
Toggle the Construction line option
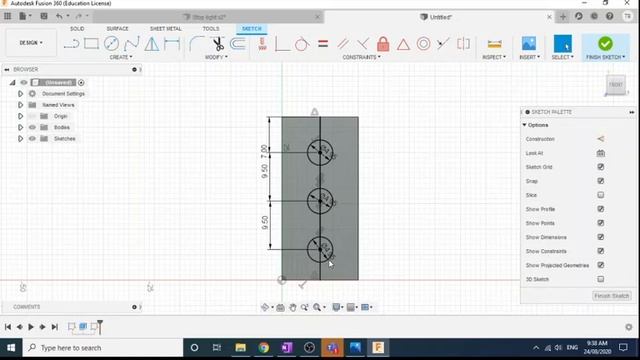[x=600, y=139]
